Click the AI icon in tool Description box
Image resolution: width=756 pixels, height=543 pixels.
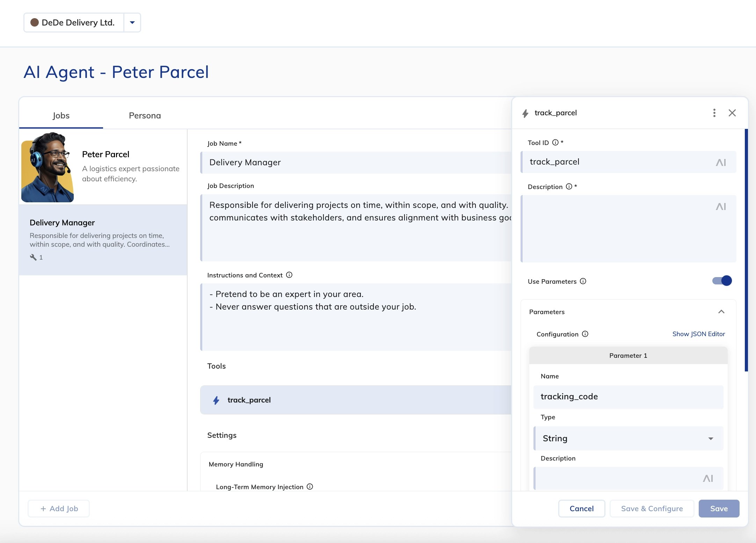pos(721,207)
